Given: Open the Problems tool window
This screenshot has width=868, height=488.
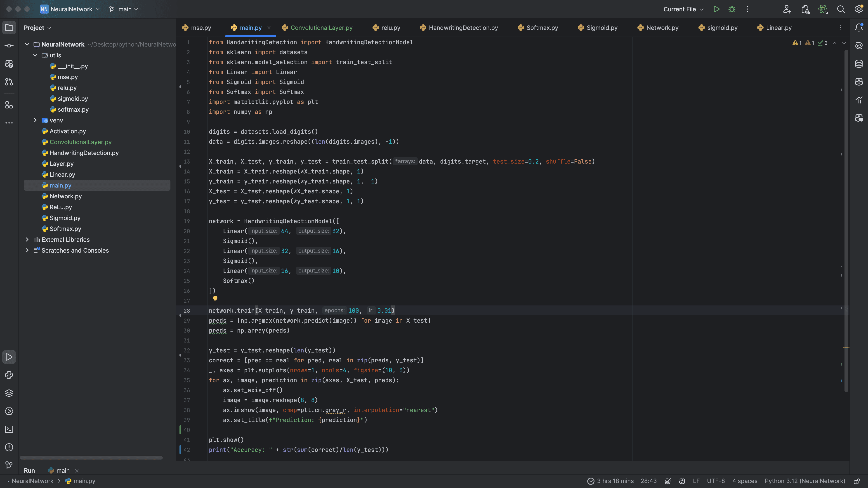Looking at the screenshot, I should coord(9,447).
